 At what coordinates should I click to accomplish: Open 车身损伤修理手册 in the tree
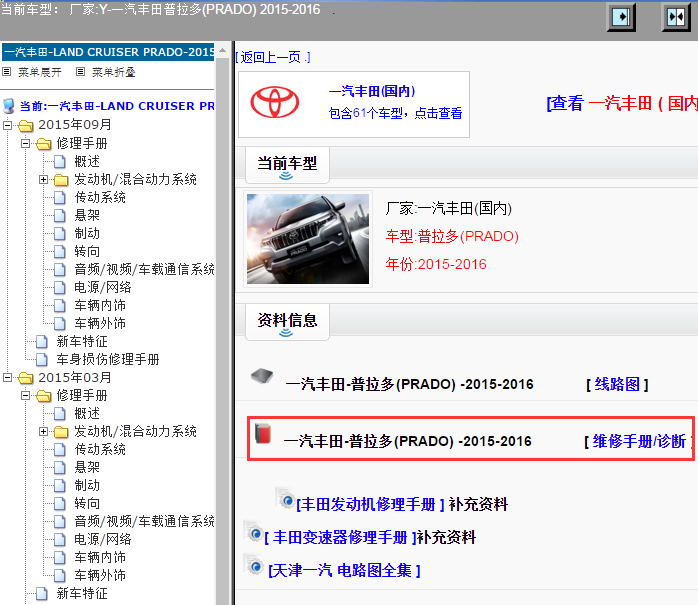click(x=108, y=359)
